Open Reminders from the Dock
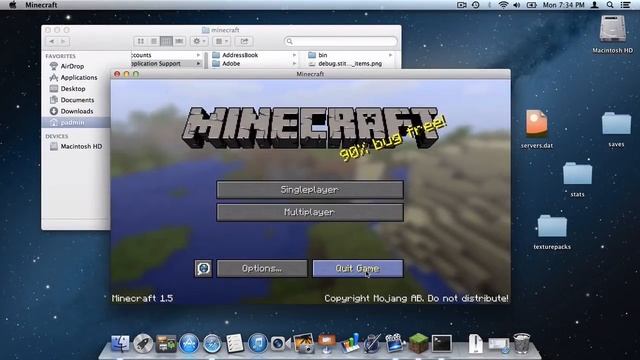Viewport: 640px width, 360px height. [x=235, y=343]
